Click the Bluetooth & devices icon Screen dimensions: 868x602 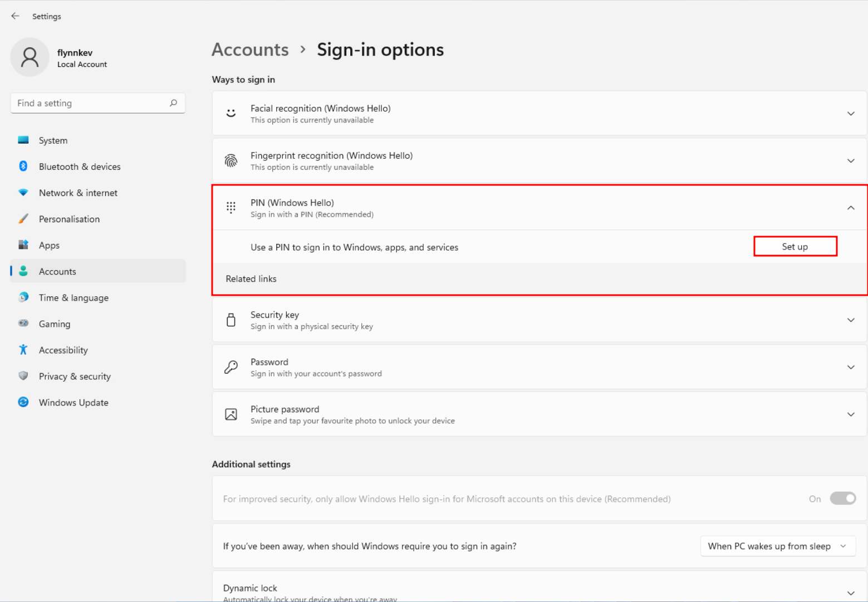(23, 167)
